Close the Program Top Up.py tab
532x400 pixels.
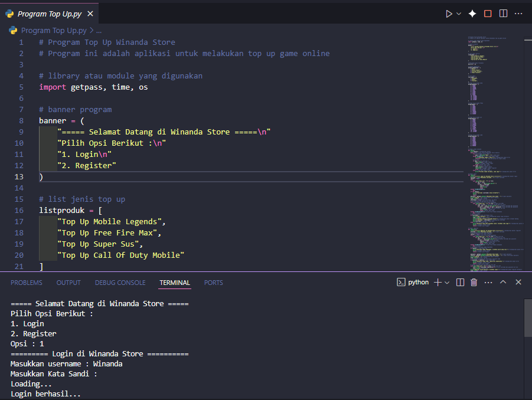[x=90, y=14]
